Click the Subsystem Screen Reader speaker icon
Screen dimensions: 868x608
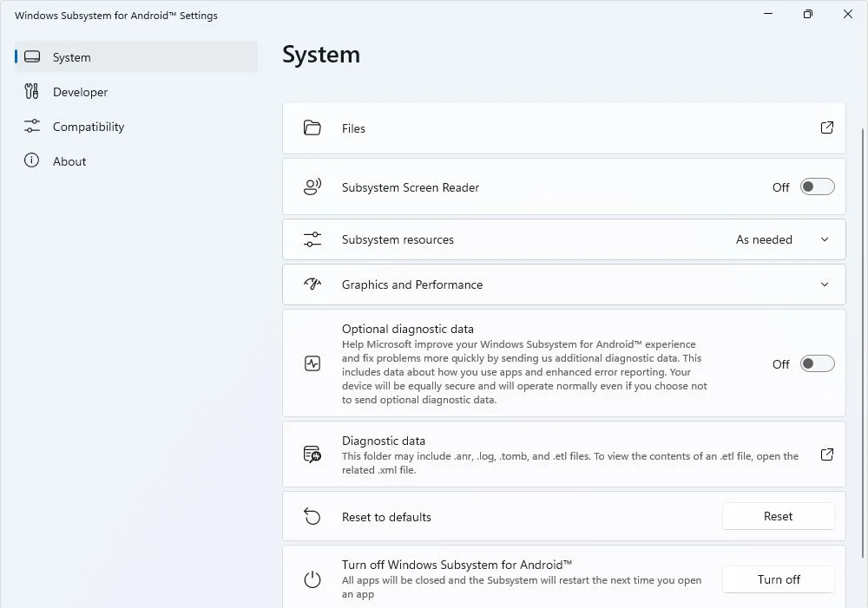click(312, 187)
